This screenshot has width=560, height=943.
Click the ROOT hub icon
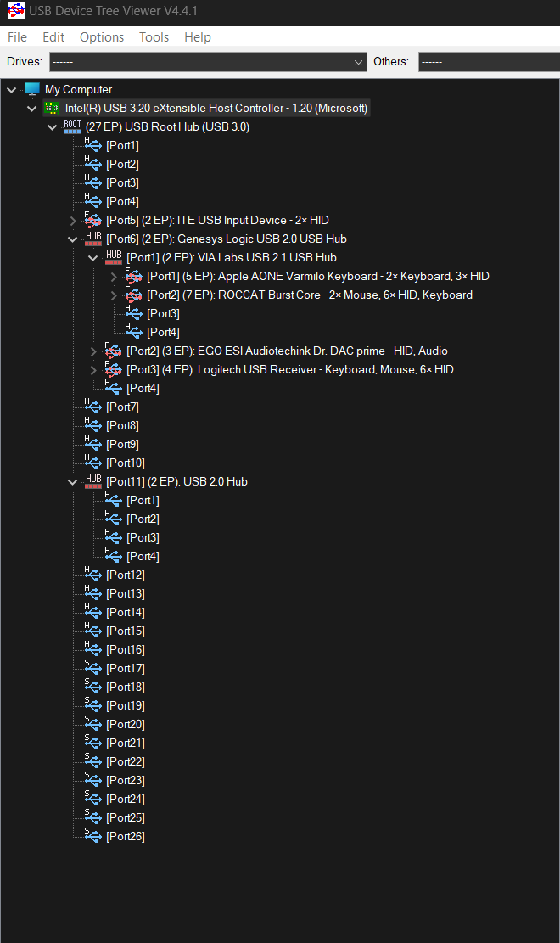click(x=72, y=126)
